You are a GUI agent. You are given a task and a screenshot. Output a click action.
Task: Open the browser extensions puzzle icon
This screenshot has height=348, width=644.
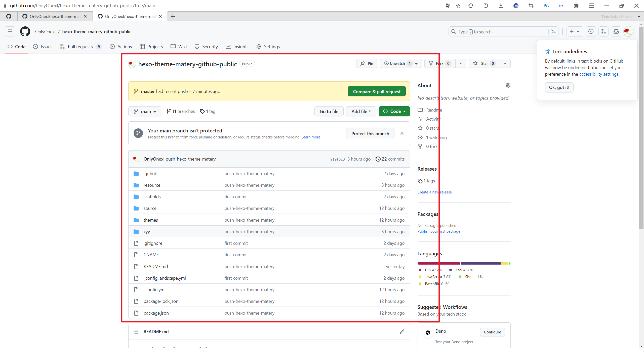pos(576,6)
